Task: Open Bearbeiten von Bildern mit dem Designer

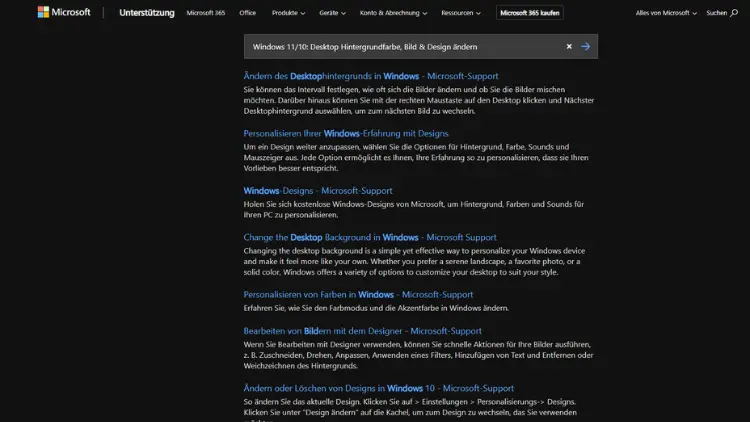Action: 363,331
